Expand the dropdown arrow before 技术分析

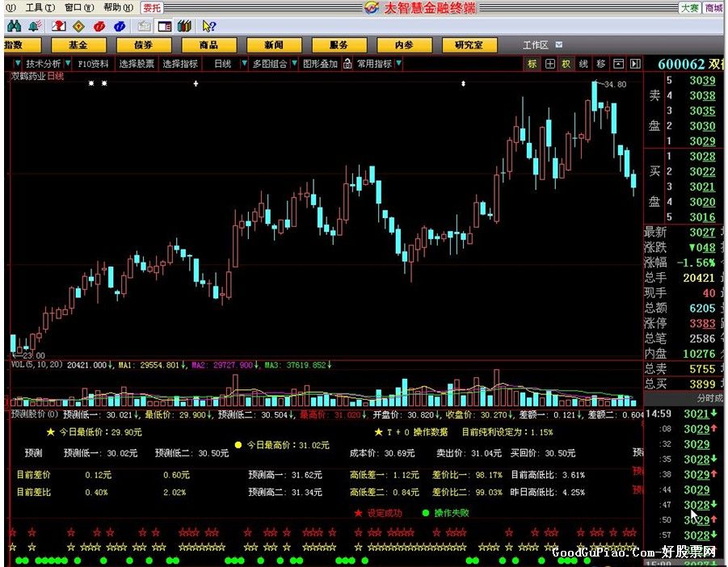18,63
